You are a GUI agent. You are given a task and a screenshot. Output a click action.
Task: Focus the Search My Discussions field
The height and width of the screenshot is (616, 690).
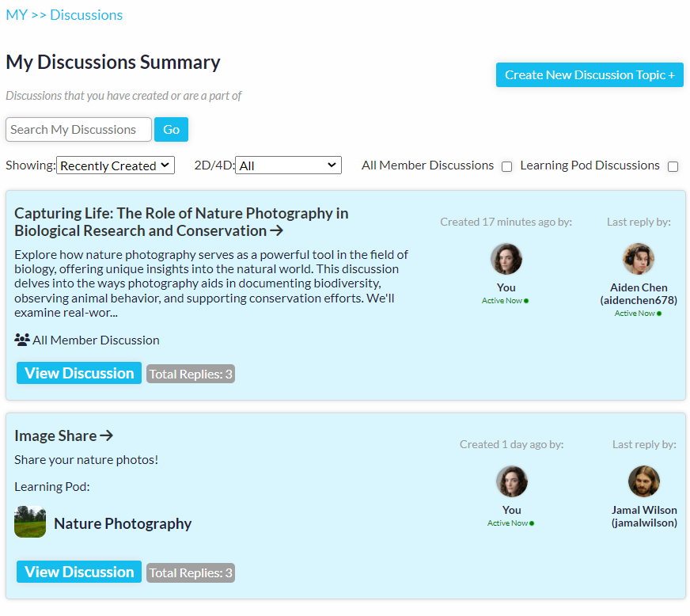click(79, 129)
